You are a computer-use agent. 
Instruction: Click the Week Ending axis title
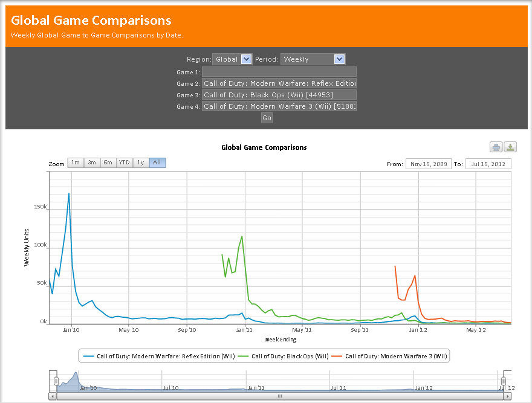pyautogui.click(x=281, y=340)
